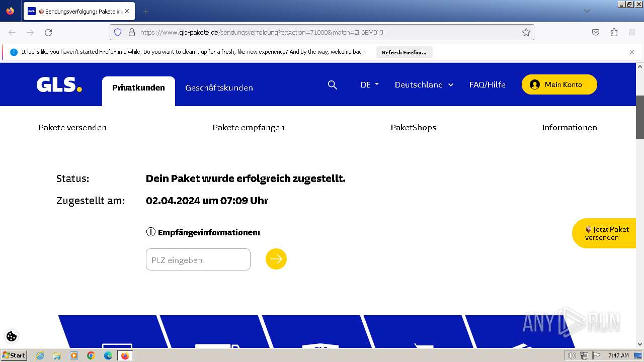Click the site security padlock icon
The width and height of the screenshot is (644, 362).
tap(132, 32)
